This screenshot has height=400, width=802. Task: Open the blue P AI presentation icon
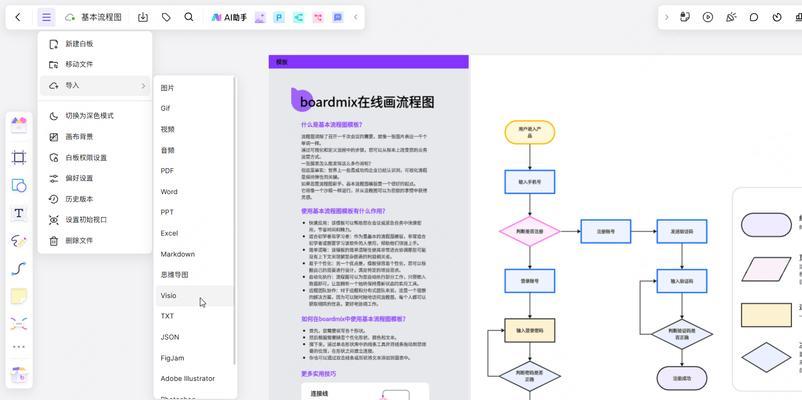(279, 17)
